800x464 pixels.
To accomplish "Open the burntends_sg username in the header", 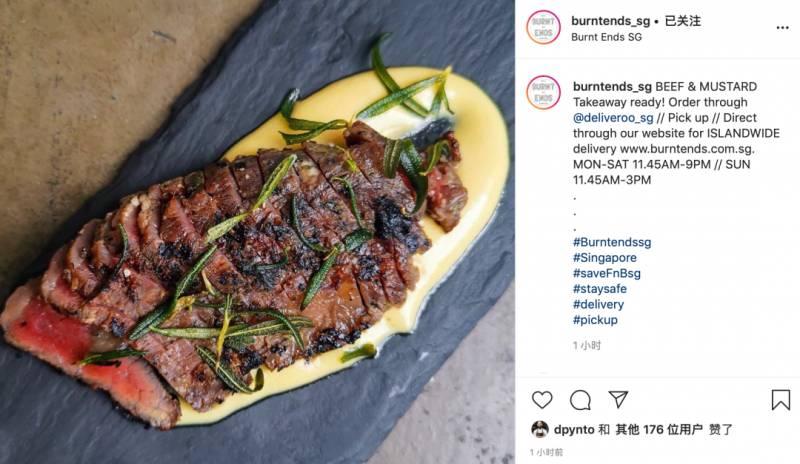I will (x=609, y=20).
